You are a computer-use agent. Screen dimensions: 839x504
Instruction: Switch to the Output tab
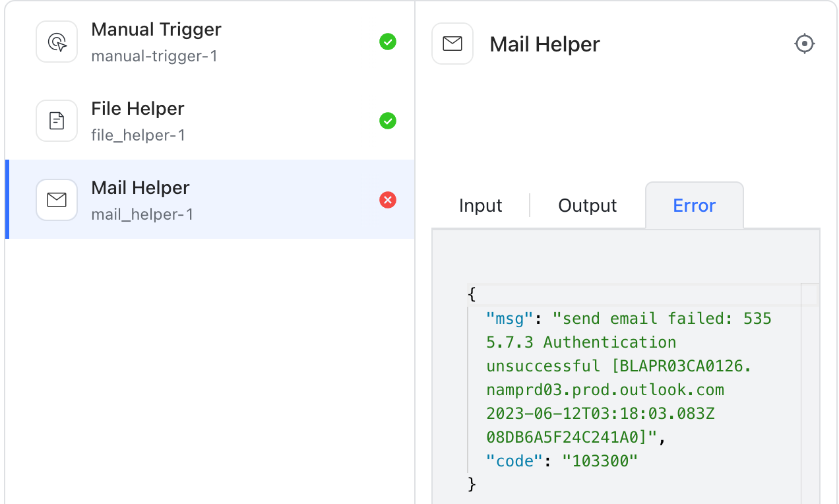tap(587, 205)
